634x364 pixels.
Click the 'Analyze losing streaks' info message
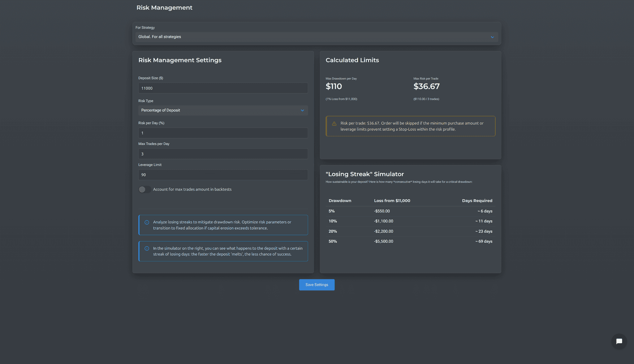pyautogui.click(x=222, y=225)
